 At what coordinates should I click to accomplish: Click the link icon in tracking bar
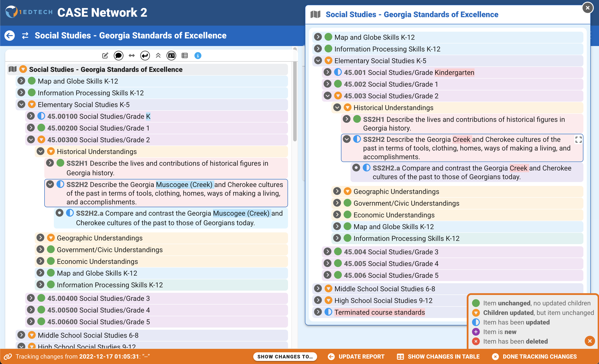(x=8, y=357)
